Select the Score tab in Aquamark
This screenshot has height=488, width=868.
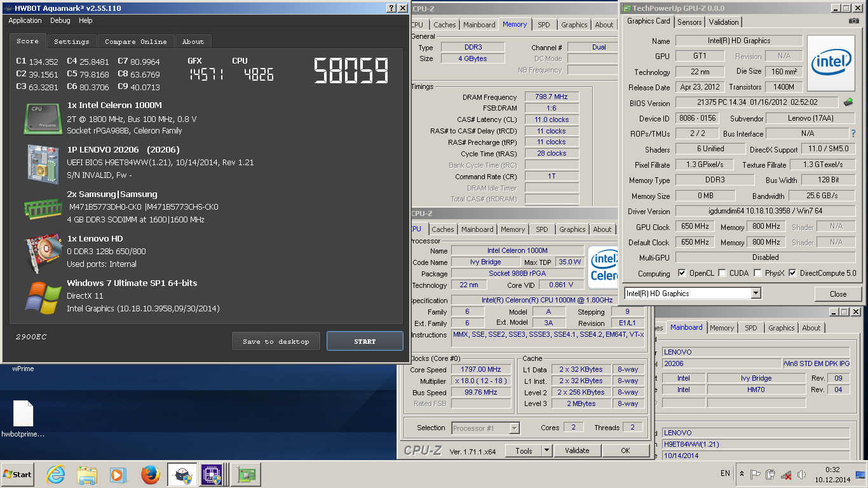point(27,41)
